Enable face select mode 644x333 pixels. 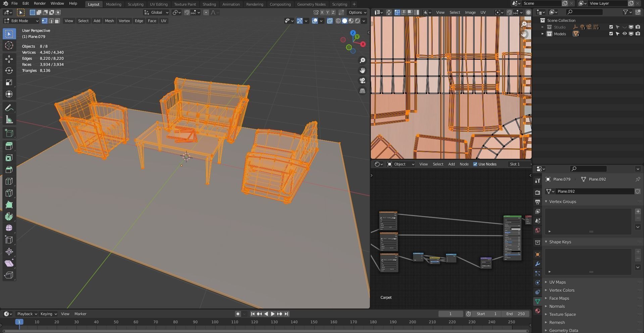(57, 21)
